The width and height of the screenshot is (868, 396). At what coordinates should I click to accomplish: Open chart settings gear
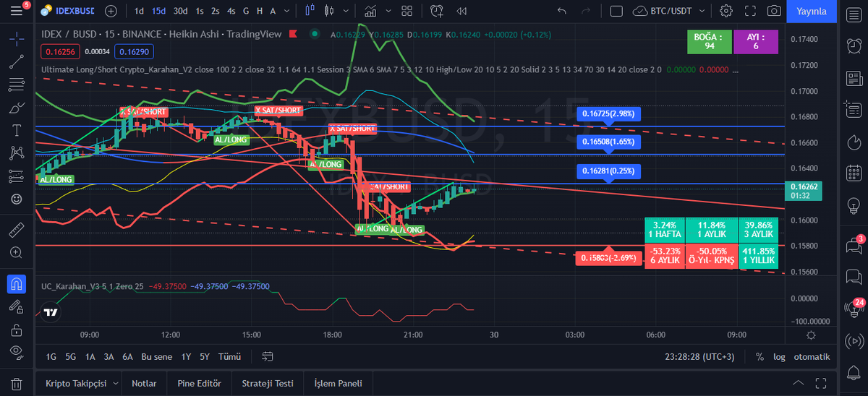(726, 11)
